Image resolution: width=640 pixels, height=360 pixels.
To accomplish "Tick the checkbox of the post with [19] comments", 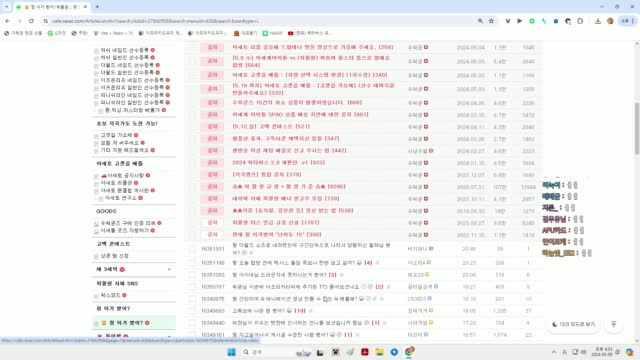I will tap(192, 311).
